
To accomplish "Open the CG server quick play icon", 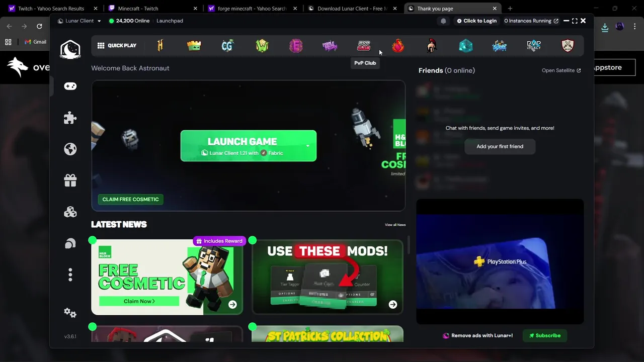I will pos(227,46).
